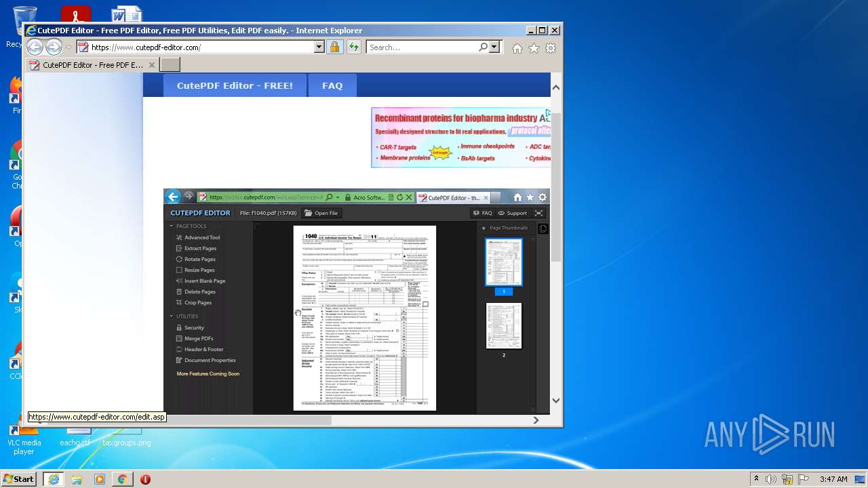Open the recent pages dropdown beside Forward

point(68,47)
